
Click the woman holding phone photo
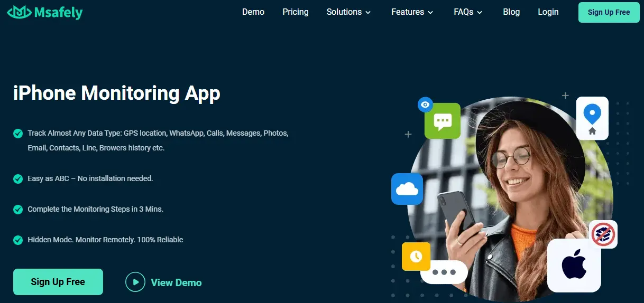pos(510,199)
